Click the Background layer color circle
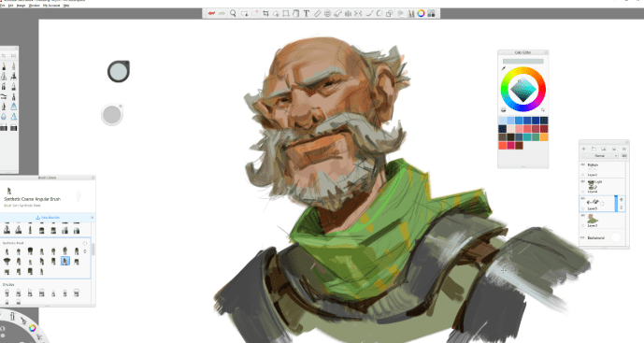This screenshot has height=343, width=644. pyautogui.click(x=616, y=237)
